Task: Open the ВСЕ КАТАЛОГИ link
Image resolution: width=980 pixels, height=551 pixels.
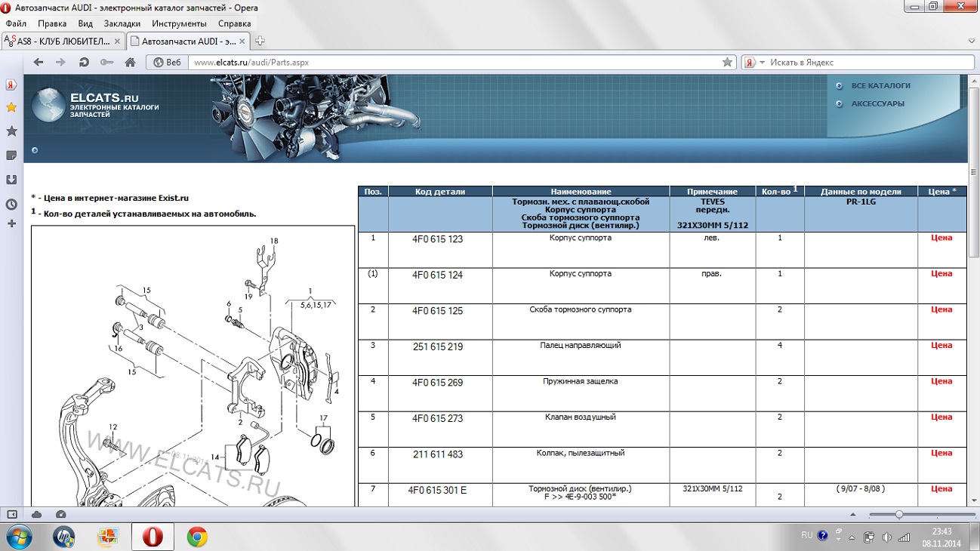Action: [x=880, y=85]
